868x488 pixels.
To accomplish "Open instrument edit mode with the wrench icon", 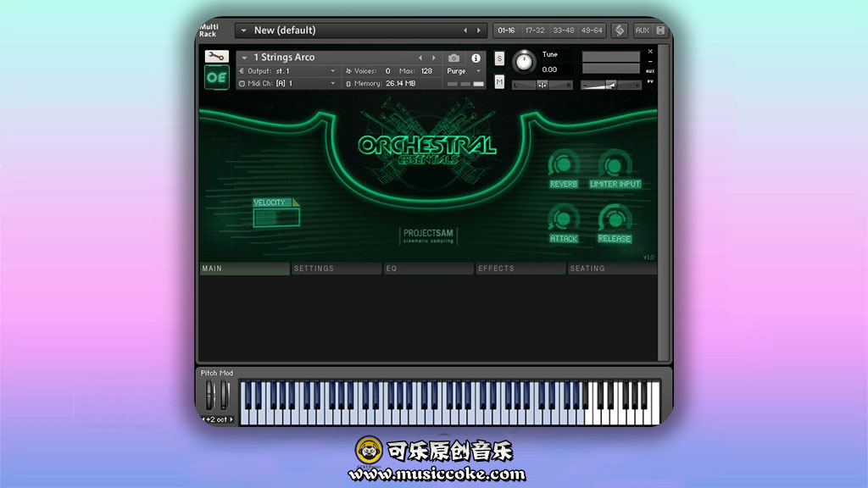I will pos(216,57).
